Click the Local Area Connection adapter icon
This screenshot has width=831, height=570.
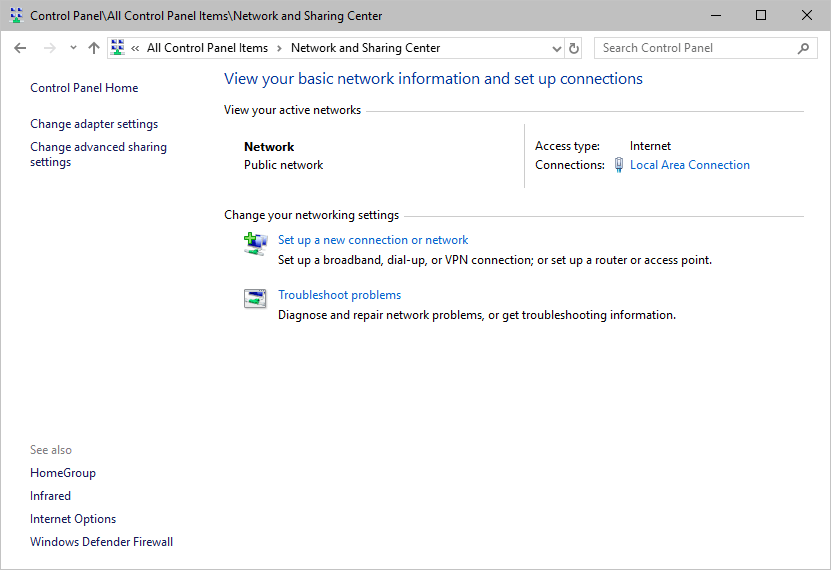(618, 165)
